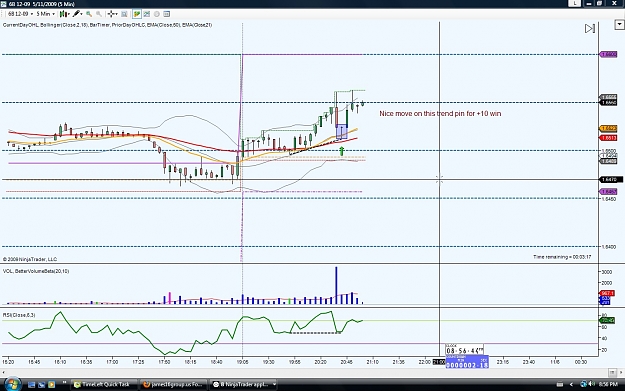Click the second quick launch taskbar icon
The width and height of the screenshot is (625, 391).
tap(41, 385)
